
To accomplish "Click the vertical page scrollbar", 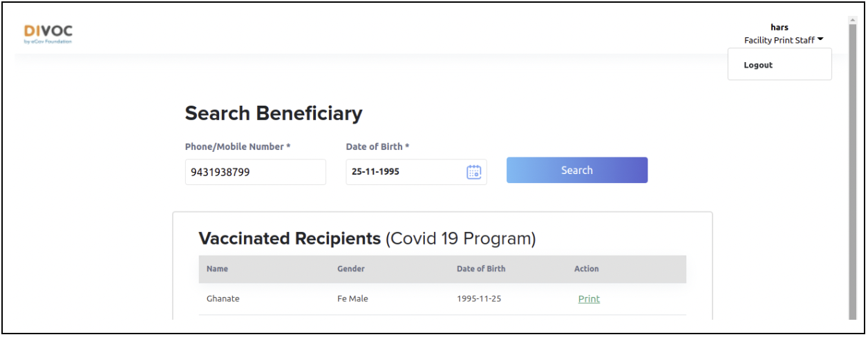I will 851,173.
